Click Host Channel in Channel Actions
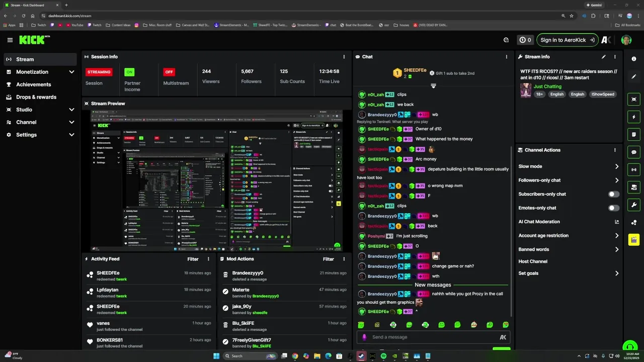The width and height of the screenshot is (644, 362). tap(533, 261)
